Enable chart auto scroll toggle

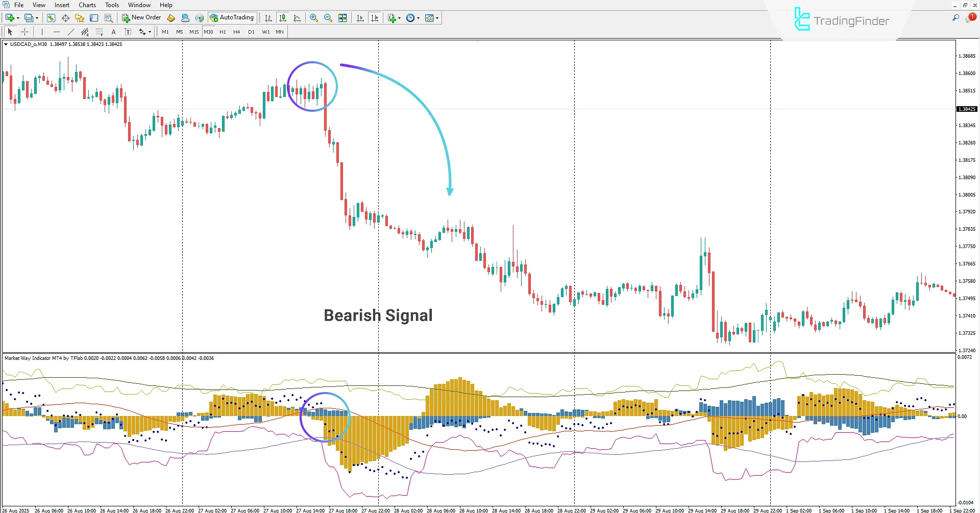[x=360, y=17]
